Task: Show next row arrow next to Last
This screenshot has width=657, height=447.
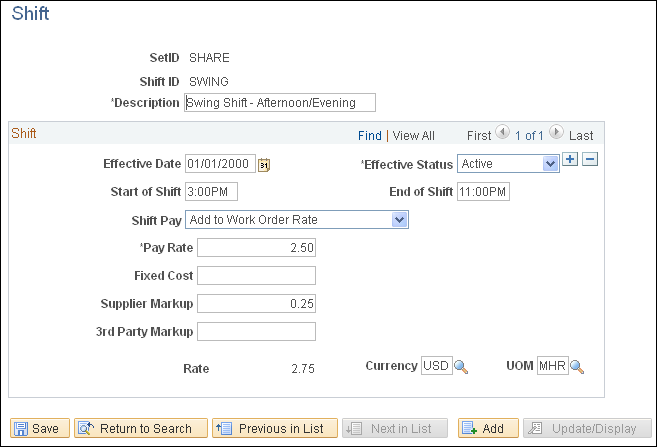Action: click(556, 132)
